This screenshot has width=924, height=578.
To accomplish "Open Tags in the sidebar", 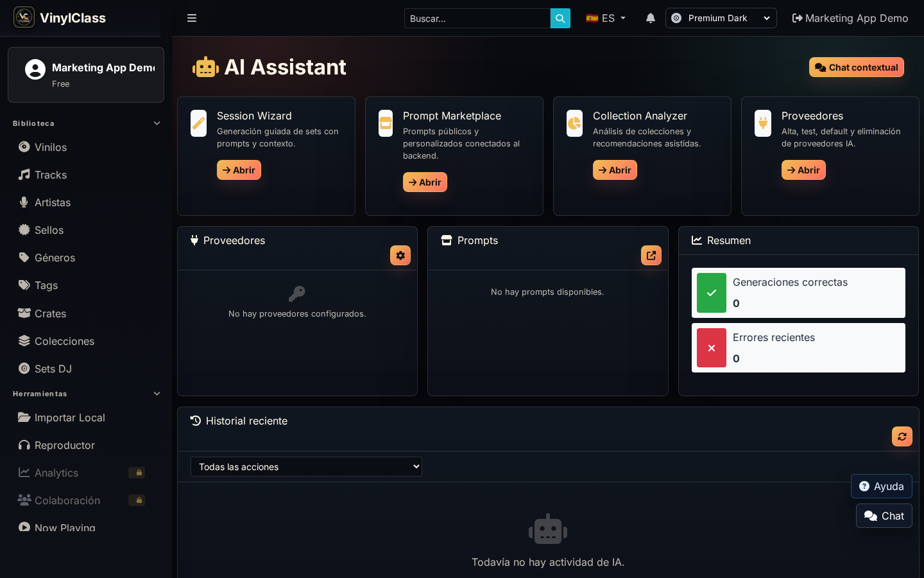I will [86, 285].
